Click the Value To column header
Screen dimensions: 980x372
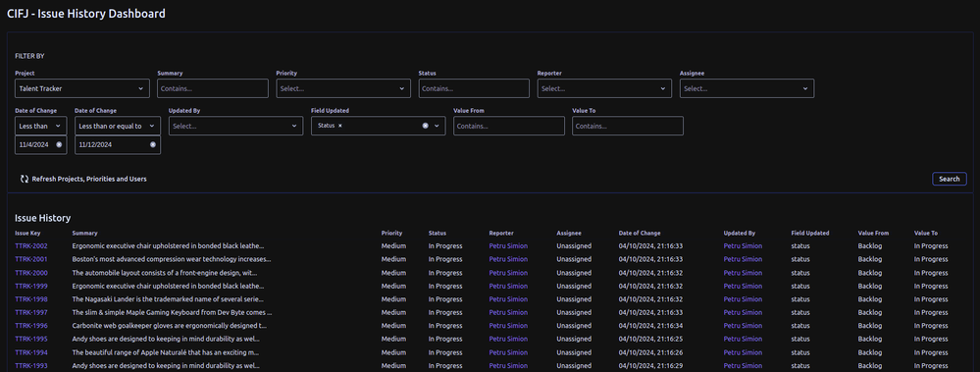pos(926,234)
